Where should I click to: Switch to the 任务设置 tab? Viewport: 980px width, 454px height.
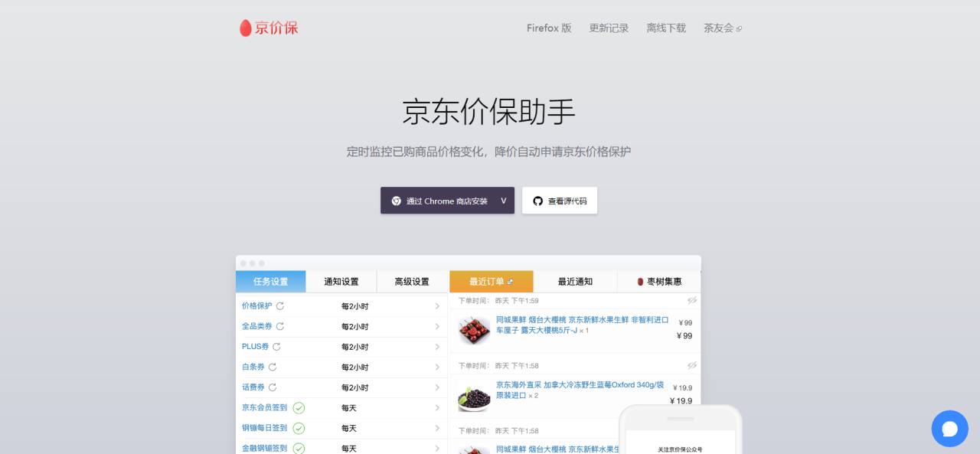coord(271,282)
